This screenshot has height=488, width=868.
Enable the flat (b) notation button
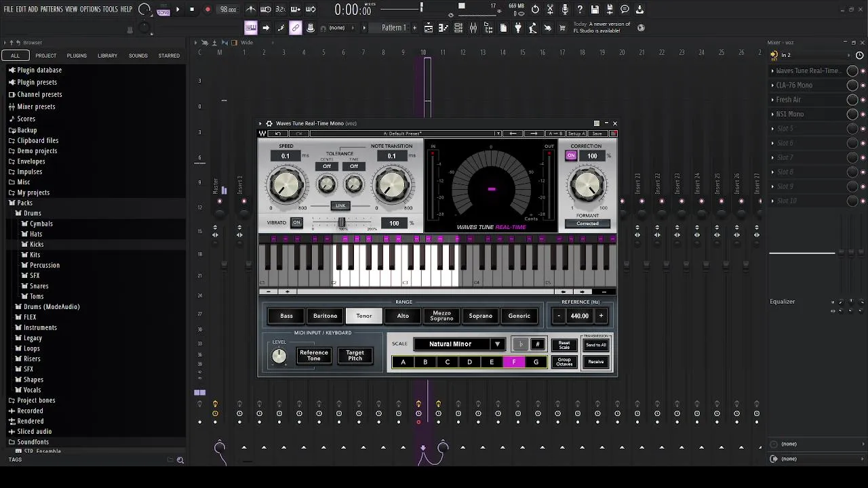(521, 344)
